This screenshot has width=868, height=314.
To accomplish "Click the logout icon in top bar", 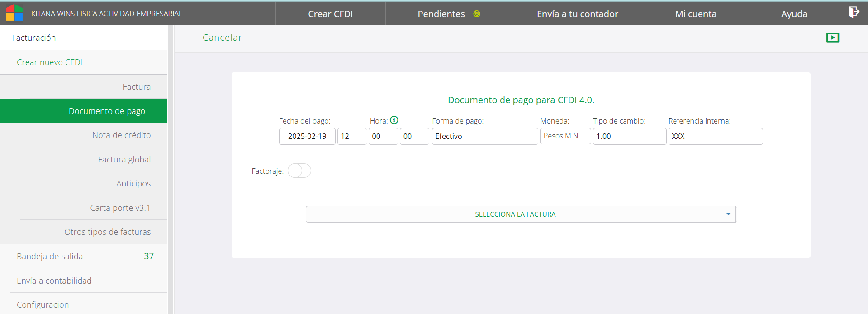I will pos(853,12).
